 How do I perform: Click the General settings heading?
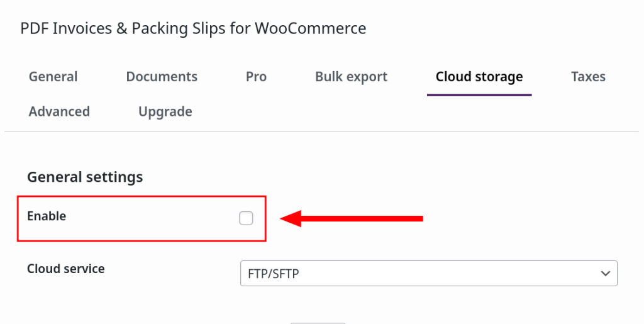85,177
